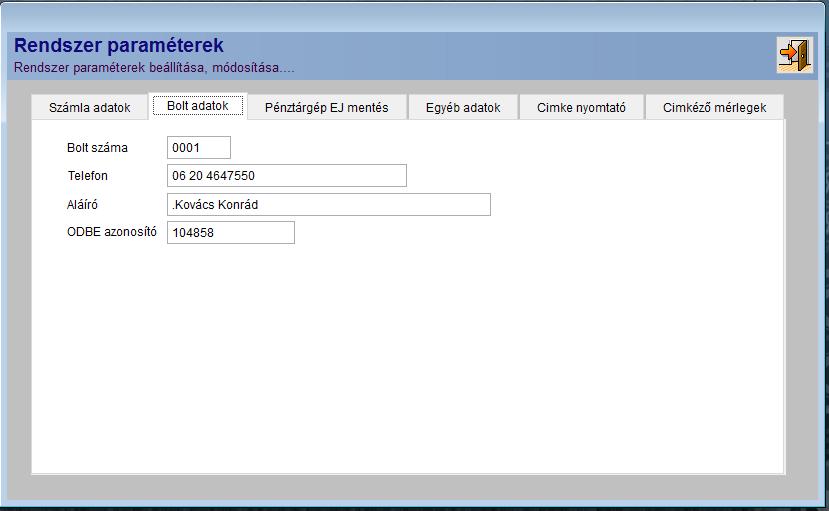This screenshot has height=511, width=829.
Task: Focus the Telefon number field
Action: 287,175
